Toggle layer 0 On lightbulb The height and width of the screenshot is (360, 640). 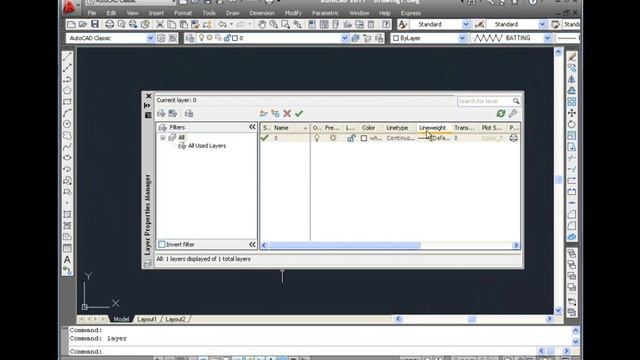(317, 138)
